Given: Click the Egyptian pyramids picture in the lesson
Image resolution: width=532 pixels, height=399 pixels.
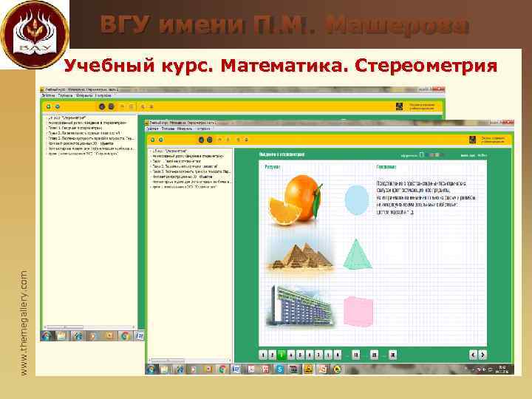Looking at the screenshot, I should (301, 256).
